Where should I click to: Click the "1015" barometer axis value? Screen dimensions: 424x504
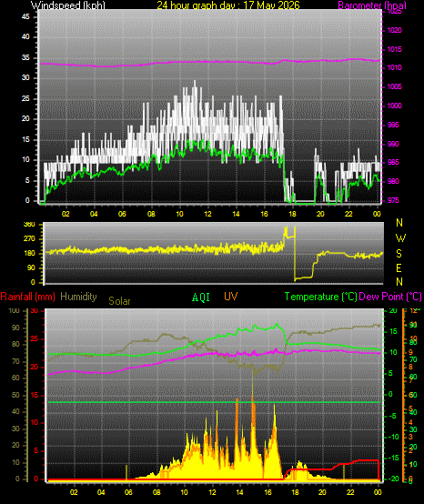pyautogui.click(x=394, y=49)
